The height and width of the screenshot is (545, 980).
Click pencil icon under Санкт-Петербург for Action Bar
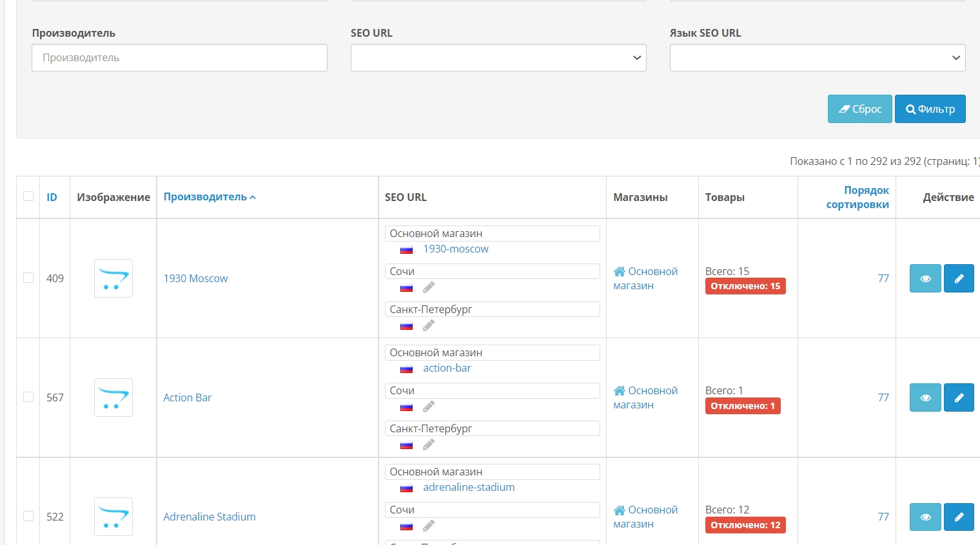point(429,445)
